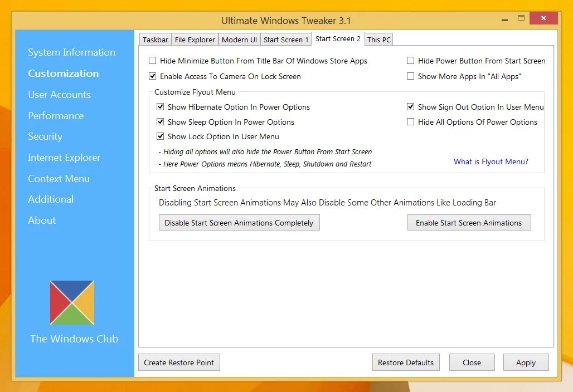
Task: Open the This PC tab
Action: pyautogui.click(x=379, y=40)
